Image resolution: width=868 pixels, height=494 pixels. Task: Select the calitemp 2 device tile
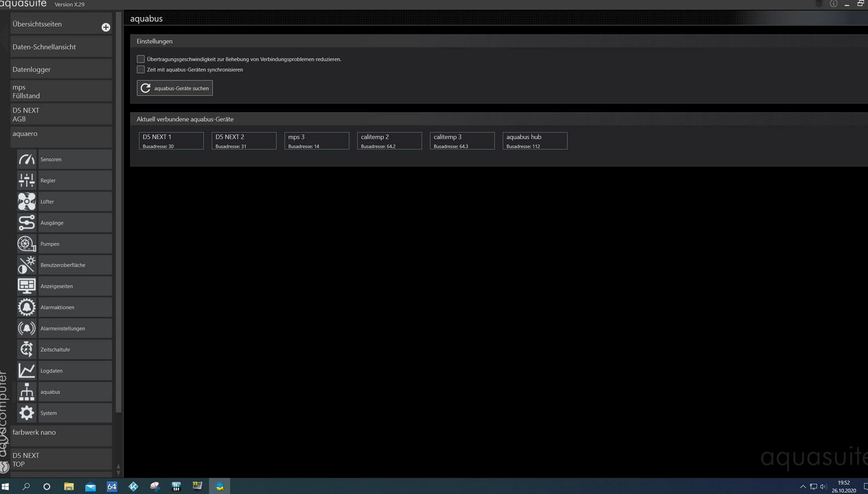[x=390, y=141]
